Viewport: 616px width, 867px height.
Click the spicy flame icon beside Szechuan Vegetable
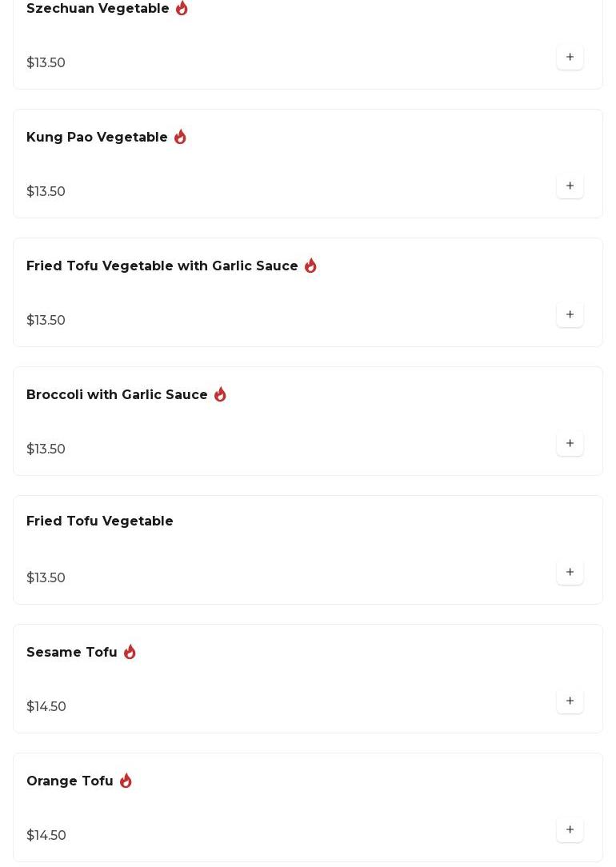(x=182, y=8)
